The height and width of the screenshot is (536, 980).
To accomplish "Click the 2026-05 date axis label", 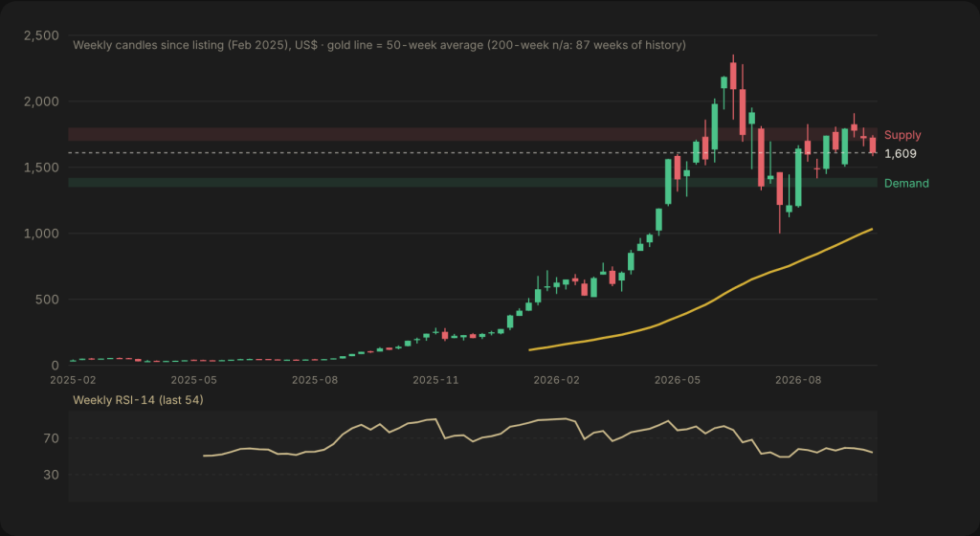I will click(x=678, y=380).
